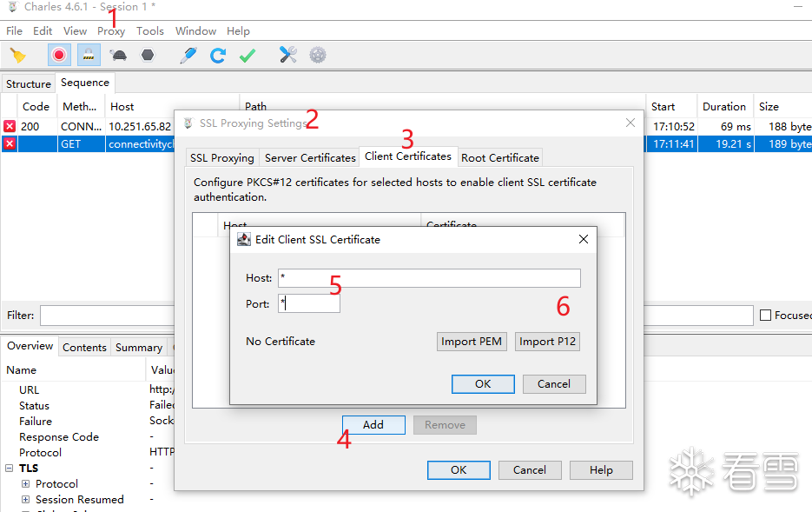Toggle the red Record button
Viewport: 812px width, 512px height.
tap(59, 55)
